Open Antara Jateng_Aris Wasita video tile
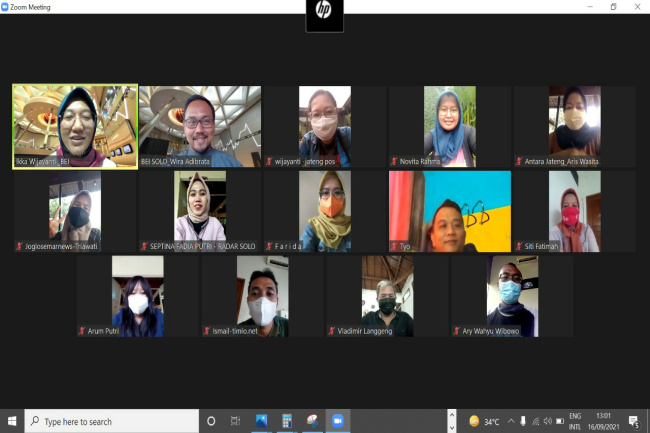 575,126
